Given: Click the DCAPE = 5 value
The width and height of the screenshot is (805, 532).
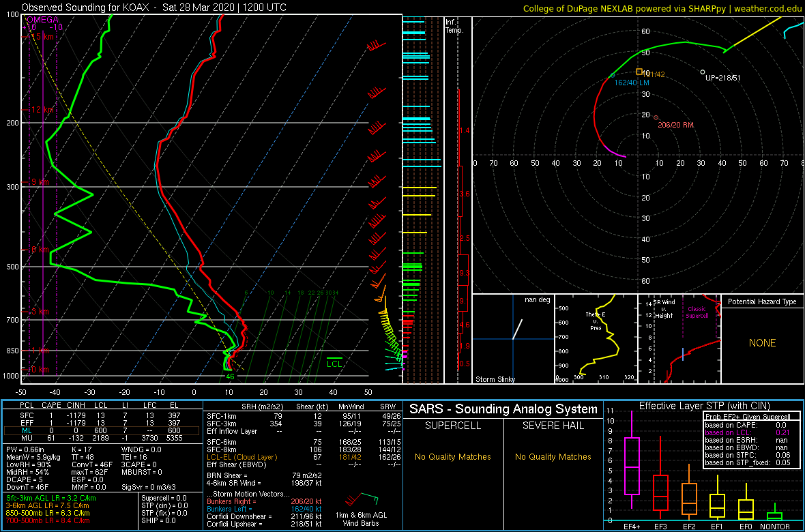Looking at the screenshot, I should [x=24, y=481].
